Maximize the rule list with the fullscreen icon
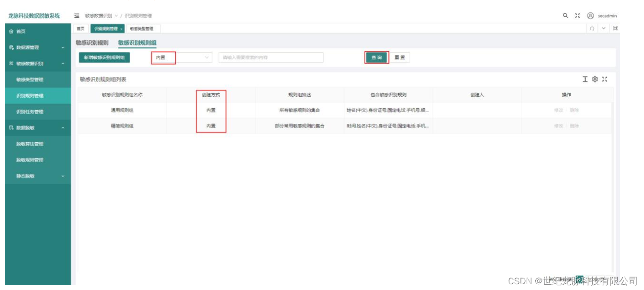 [605, 79]
